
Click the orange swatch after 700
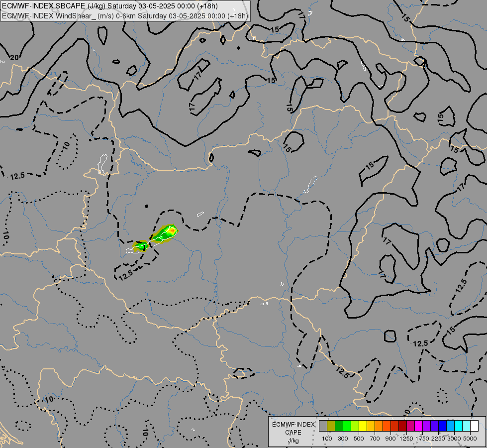tap(379, 426)
